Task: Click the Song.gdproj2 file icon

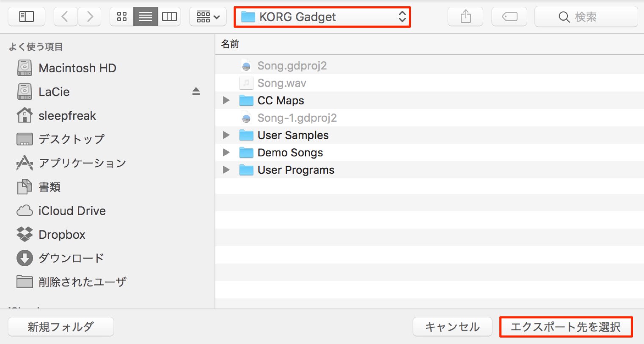Action: (246, 66)
